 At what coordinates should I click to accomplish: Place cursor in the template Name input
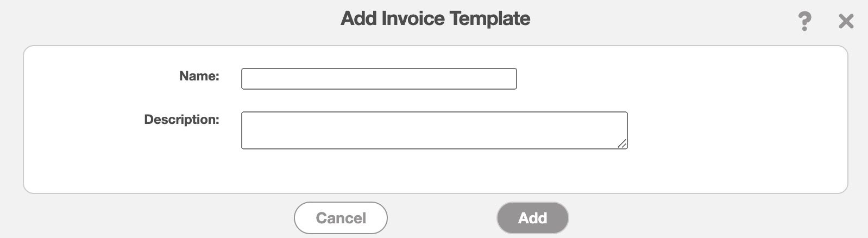pyautogui.click(x=379, y=79)
